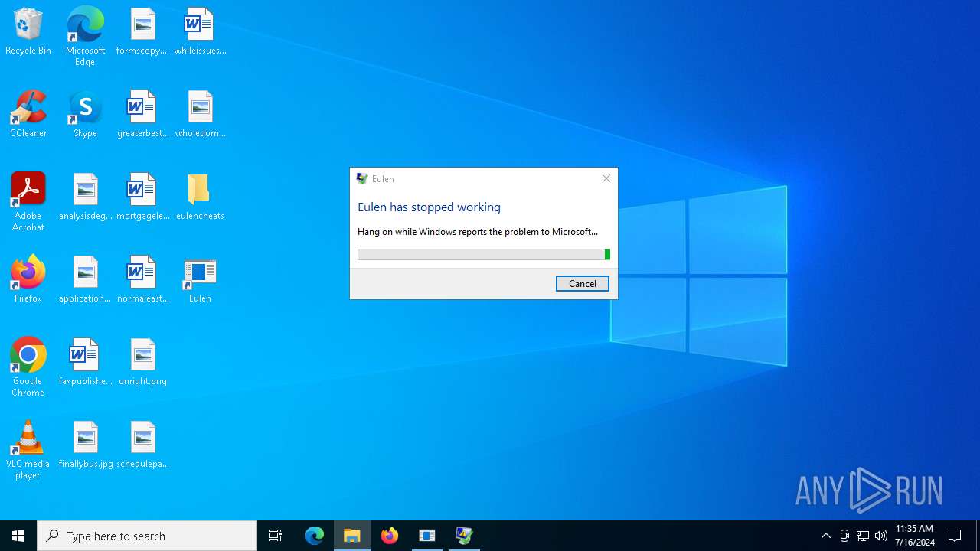Open CCleaner desktop shortcut
Screen dimensions: 980x551
[x=28, y=115]
